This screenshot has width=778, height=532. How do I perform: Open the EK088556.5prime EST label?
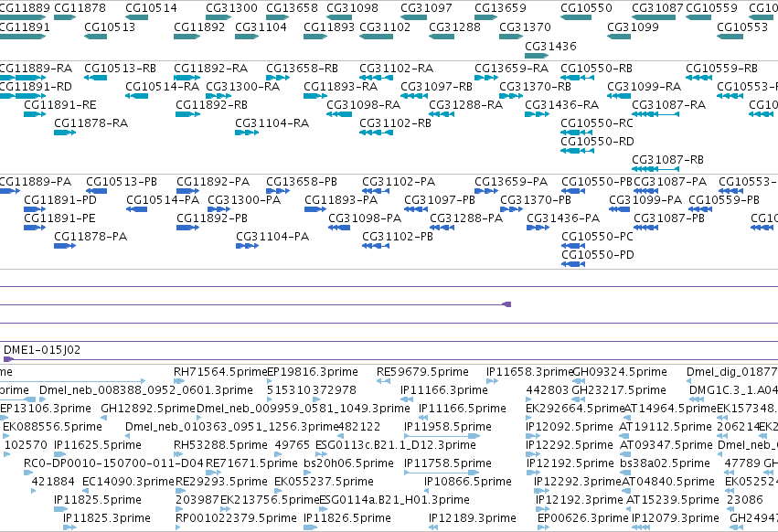point(53,427)
